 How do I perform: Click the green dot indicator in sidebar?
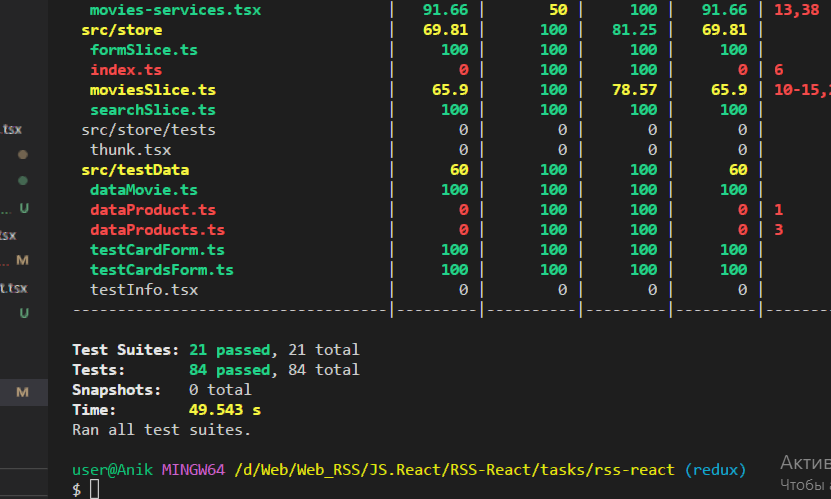pos(23,181)
